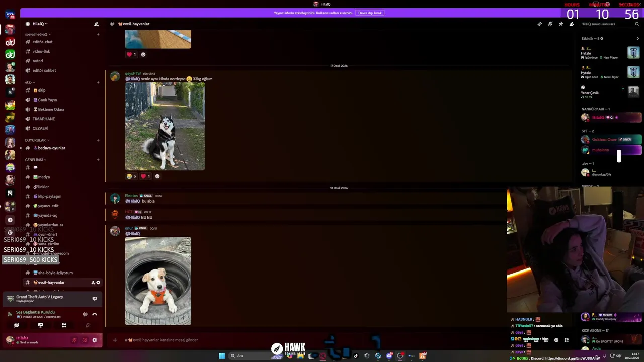Click the add server plus icon
This screenshot has width=644, height=362.
(10, 220)
